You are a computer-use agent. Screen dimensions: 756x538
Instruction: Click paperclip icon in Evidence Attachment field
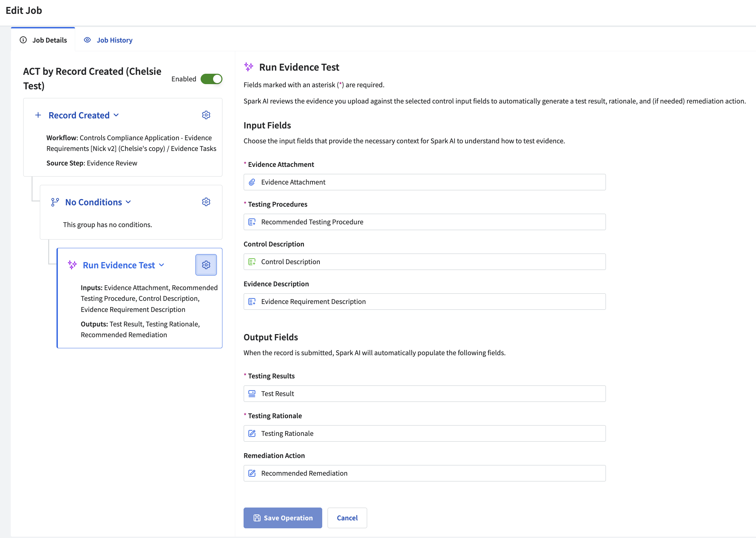[x=252, y=182]
